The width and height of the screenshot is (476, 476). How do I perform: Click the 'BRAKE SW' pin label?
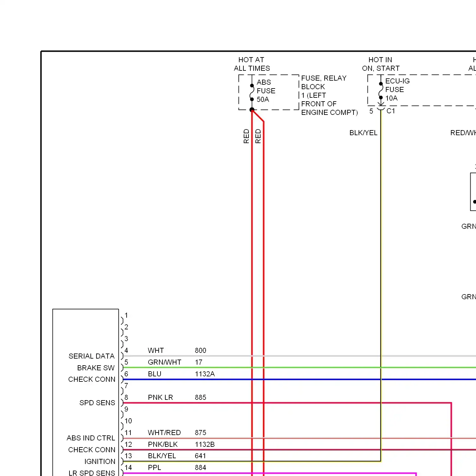[x=96, y=368]
